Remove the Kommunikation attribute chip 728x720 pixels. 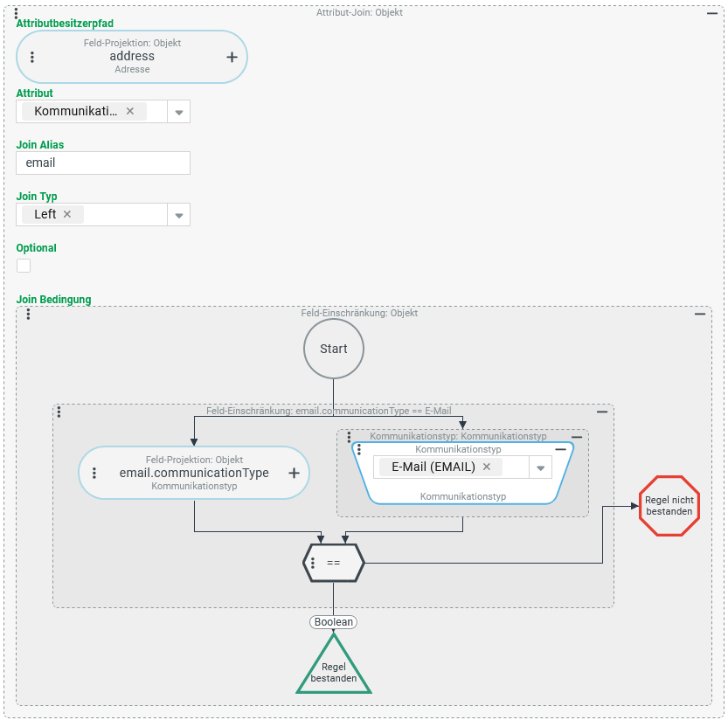click(130, 111)
